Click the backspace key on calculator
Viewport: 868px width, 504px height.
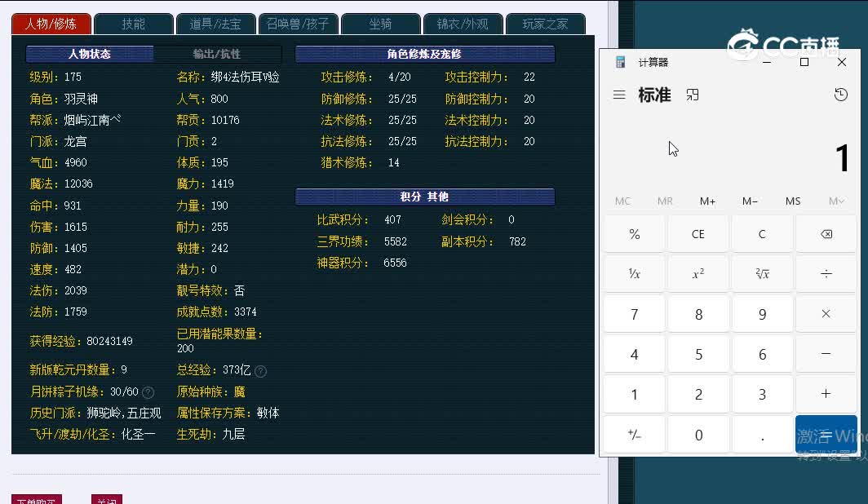point(826,234)
